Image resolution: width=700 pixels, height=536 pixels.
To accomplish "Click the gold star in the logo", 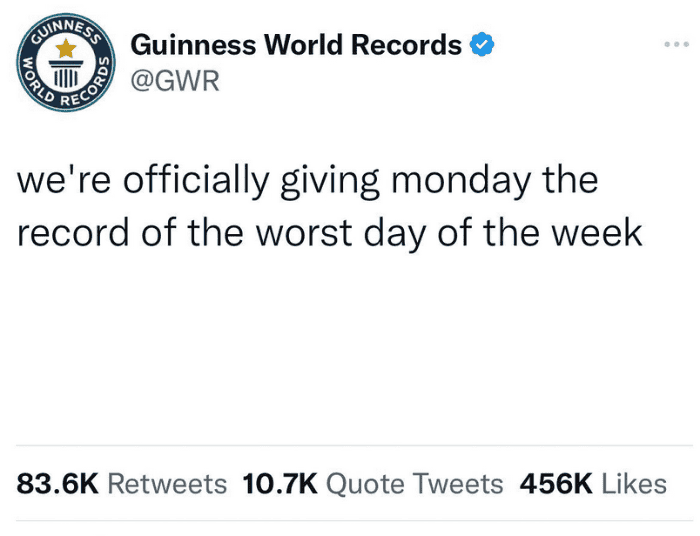I will (66, 48).
